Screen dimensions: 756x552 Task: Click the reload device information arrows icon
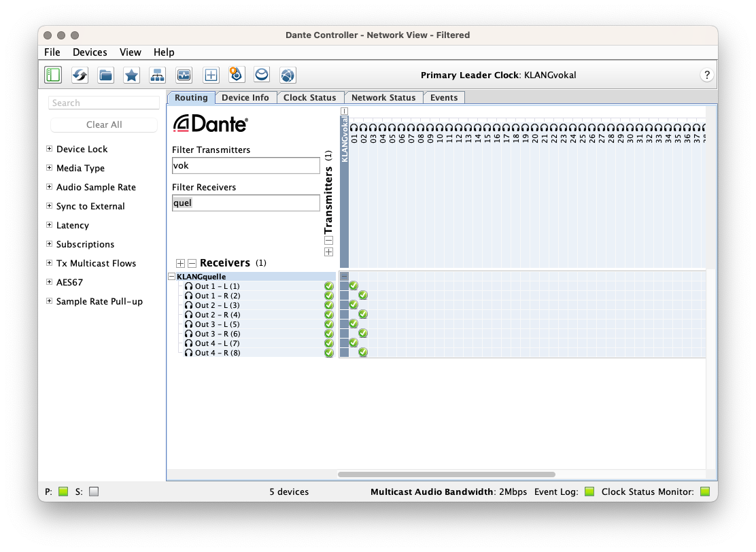[80, 75]
